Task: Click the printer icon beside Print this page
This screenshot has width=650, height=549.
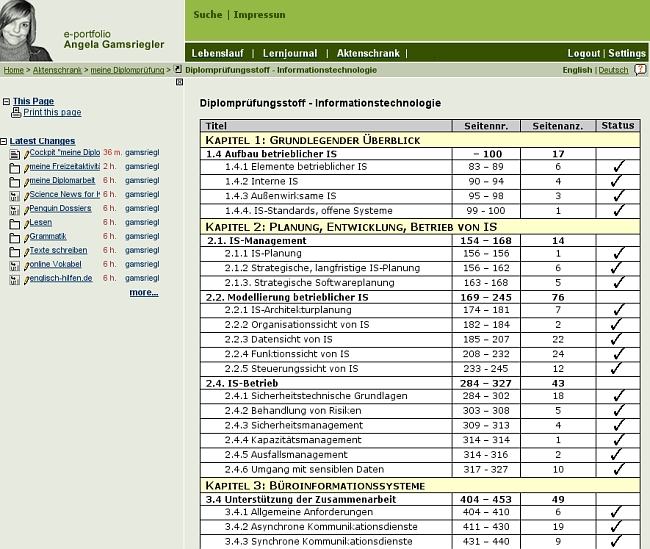Action: [16, 113]
